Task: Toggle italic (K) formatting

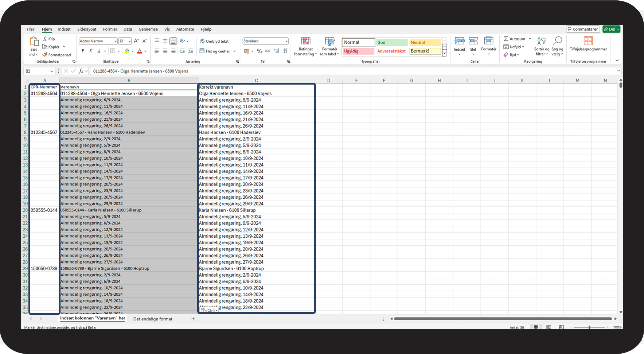Action: [x=91, y=51]
